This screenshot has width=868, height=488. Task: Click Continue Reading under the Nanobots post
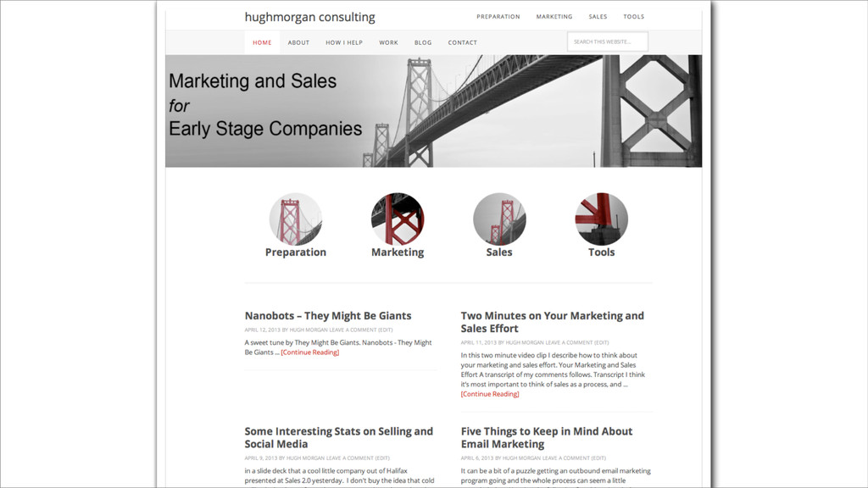click(310, 352)
